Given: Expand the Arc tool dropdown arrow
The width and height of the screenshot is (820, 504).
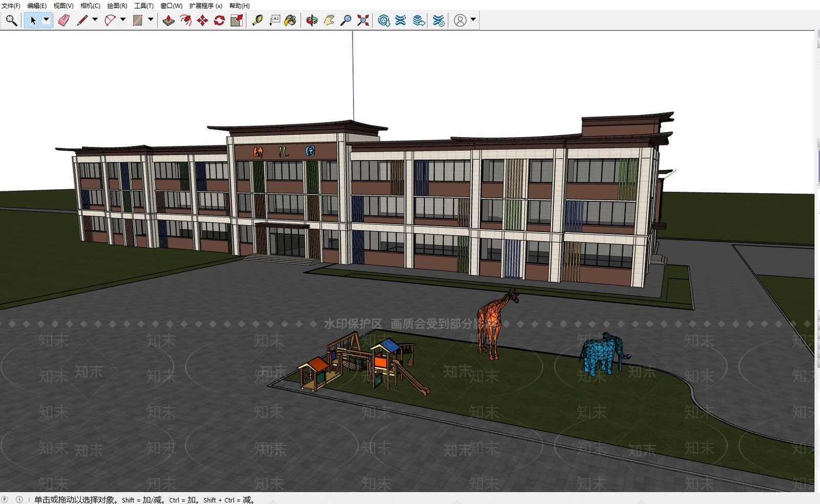Looking at the screenshot, I should [x=122, y=20].
